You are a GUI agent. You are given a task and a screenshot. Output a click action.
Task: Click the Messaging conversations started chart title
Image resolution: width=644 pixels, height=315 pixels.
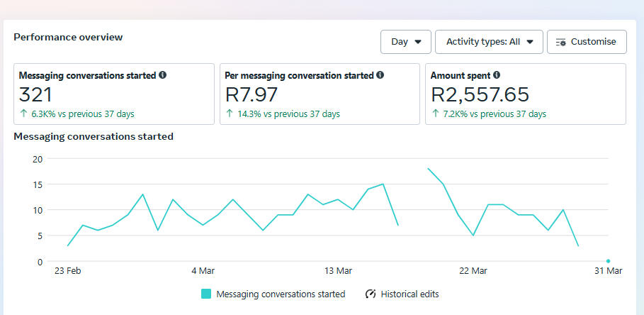pos(94,136)
